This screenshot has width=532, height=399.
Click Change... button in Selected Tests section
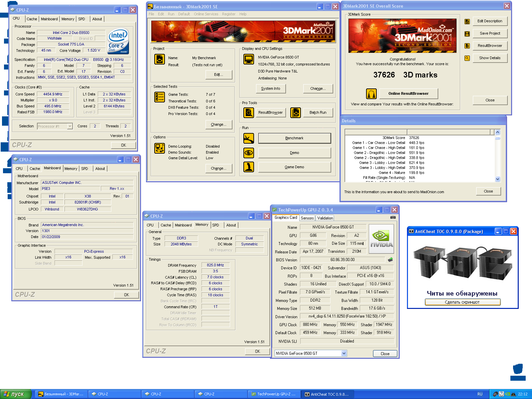point(219,125)
